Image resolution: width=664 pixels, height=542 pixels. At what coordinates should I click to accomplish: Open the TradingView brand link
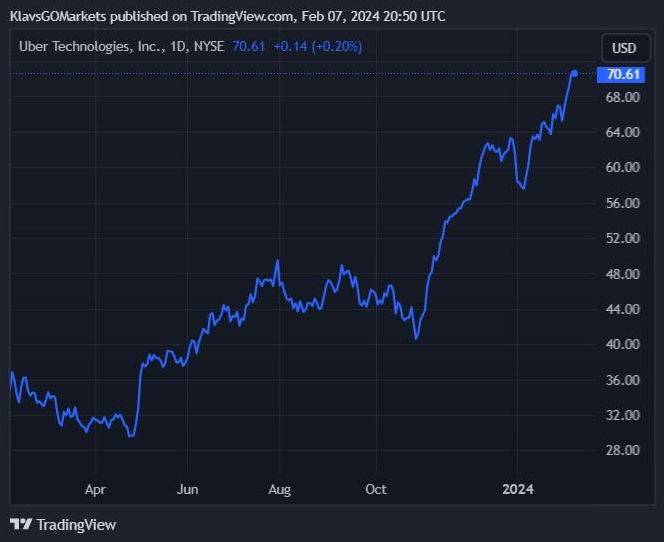point(63,524)
